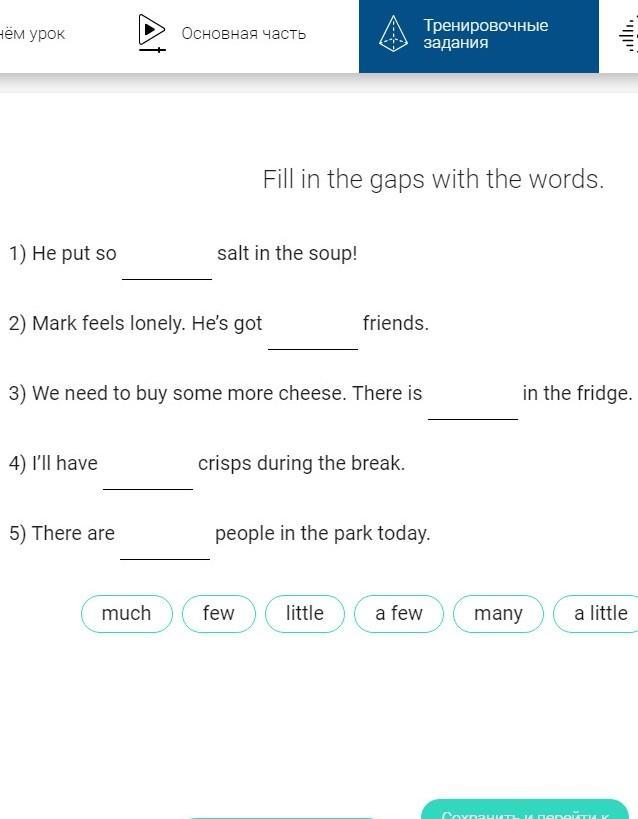
Task: Click the green Сохранить и перейти button
Action: 525,809
